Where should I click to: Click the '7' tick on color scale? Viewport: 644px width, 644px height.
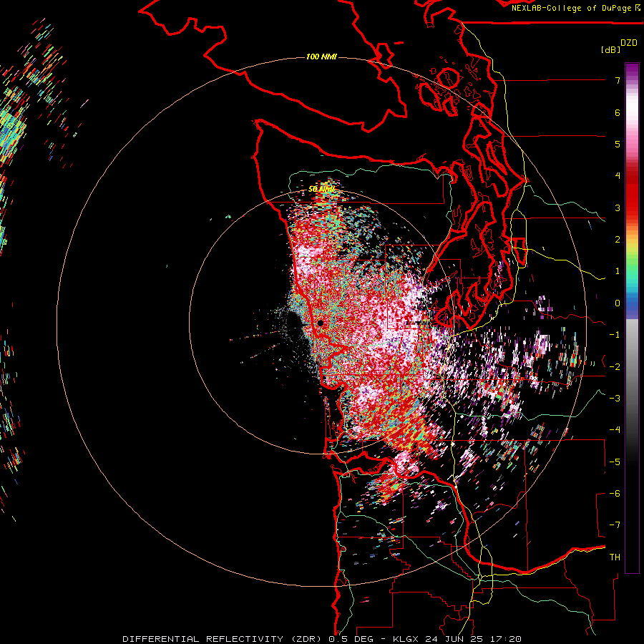[618, 80]
